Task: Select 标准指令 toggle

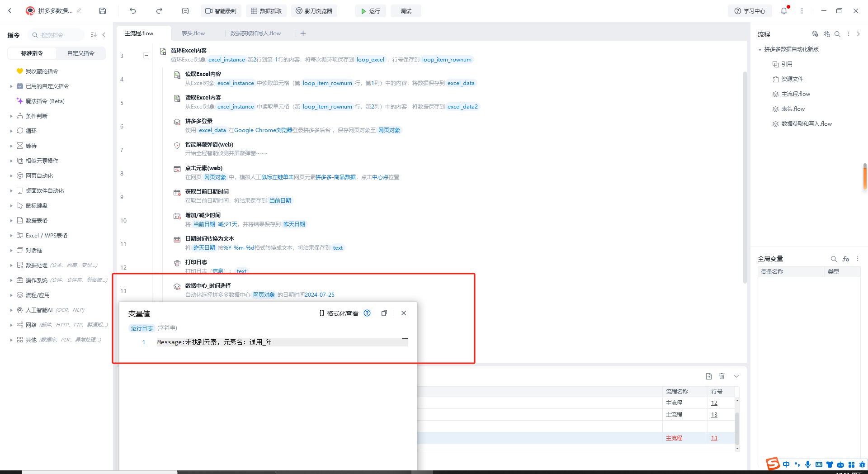Action: (x=32, y=53)
